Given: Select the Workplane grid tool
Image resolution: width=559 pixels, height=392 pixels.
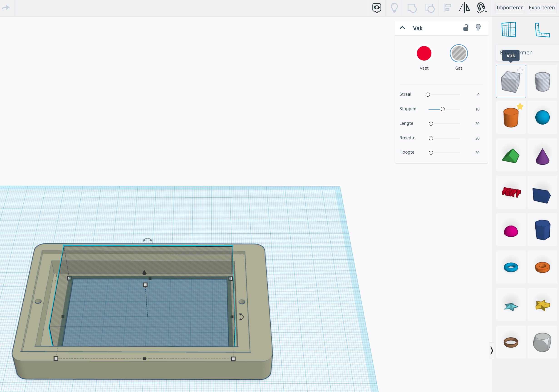Looking at the screenshot, I should [x=509, y=30].
